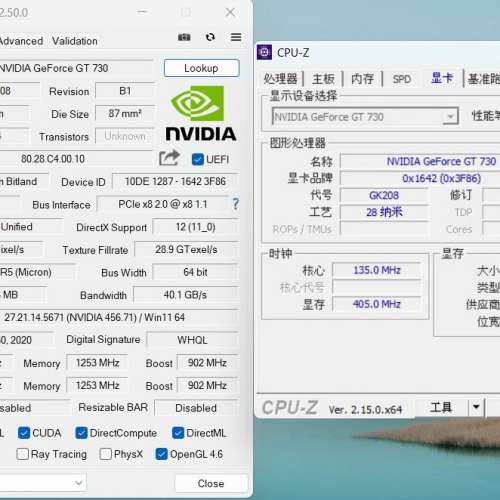Click the CPU-Z version text Ver. 2.15.0.x64
500x500 pixels.
[x=365, y=409]
